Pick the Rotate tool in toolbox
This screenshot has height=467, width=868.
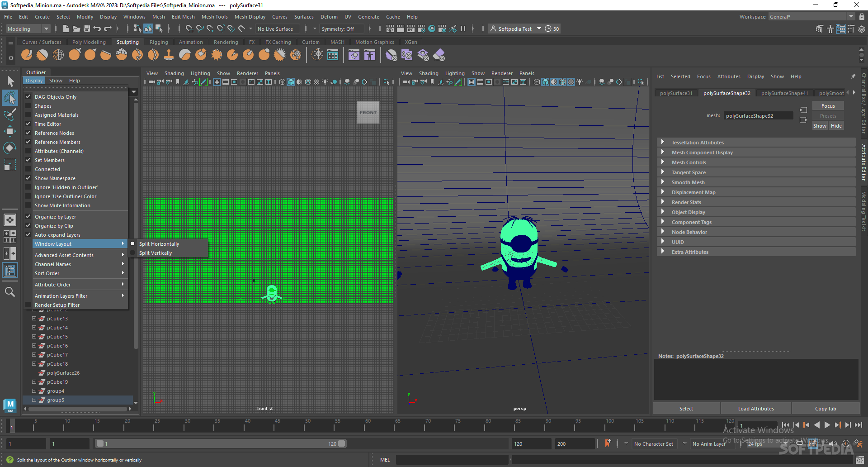[x=10, y=148]
